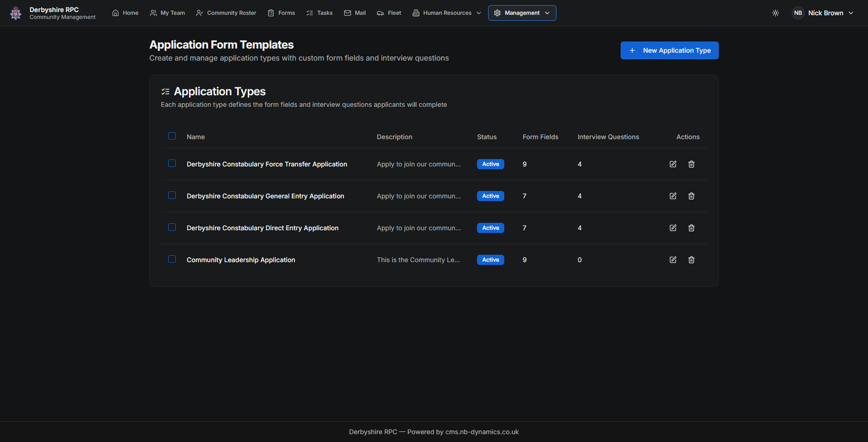Tick the select-all checkbox in table header
Screen dimensions: 868x442
pyautogui.click(x=172, y=136)
